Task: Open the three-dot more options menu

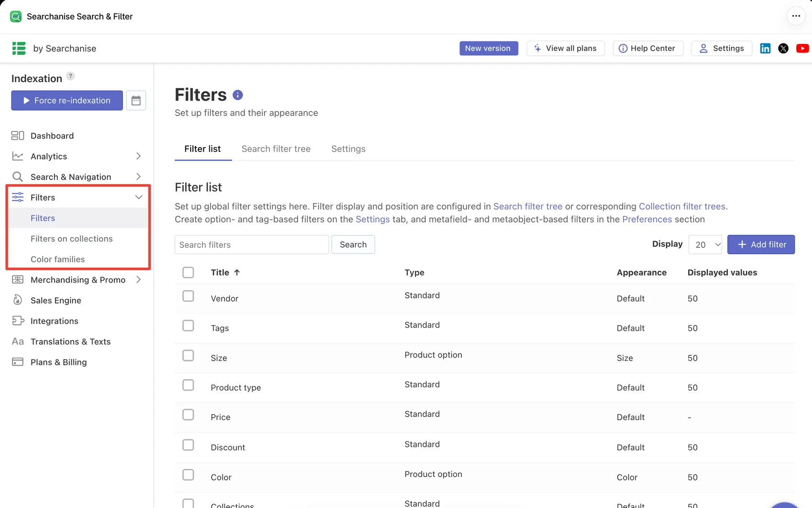Action: click(796, 16)
